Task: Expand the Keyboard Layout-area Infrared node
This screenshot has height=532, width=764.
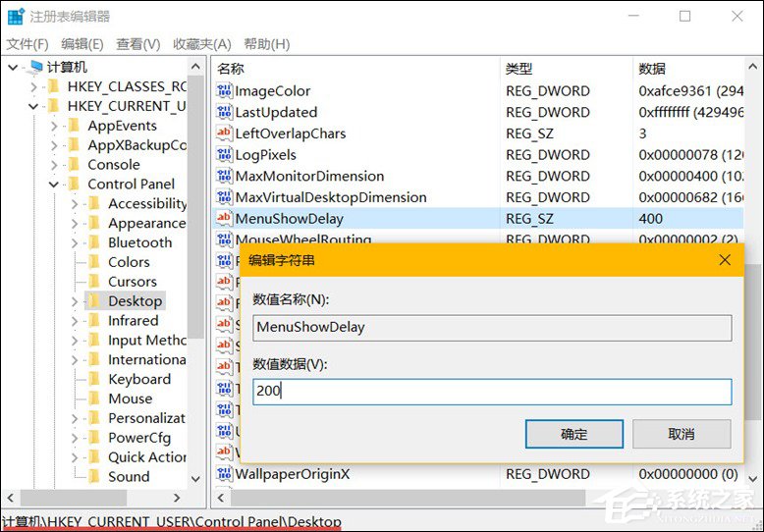Action: (75, 321)
